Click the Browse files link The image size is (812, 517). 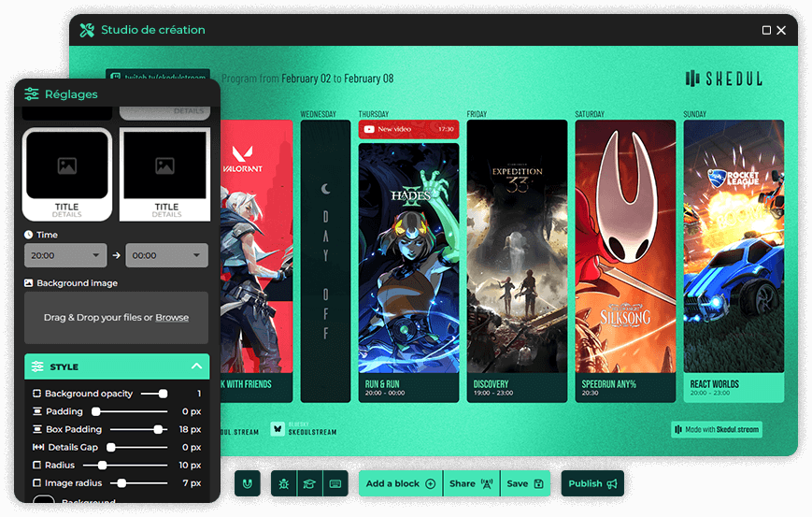pyautogui.click(x=172, y=318)
